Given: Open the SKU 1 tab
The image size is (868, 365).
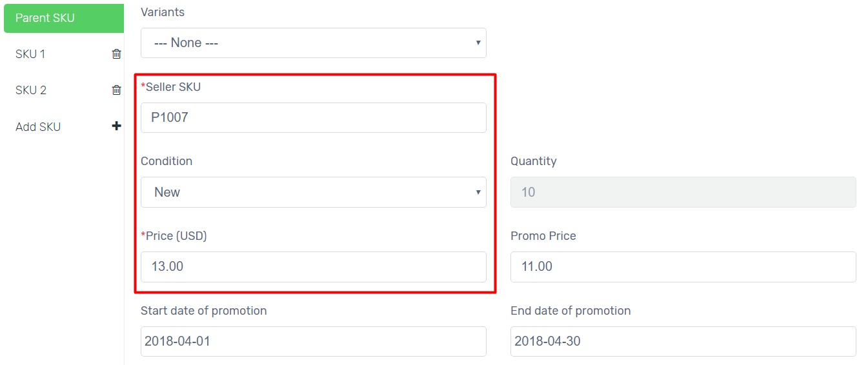Looking at the screenshot, I should 30,54.
